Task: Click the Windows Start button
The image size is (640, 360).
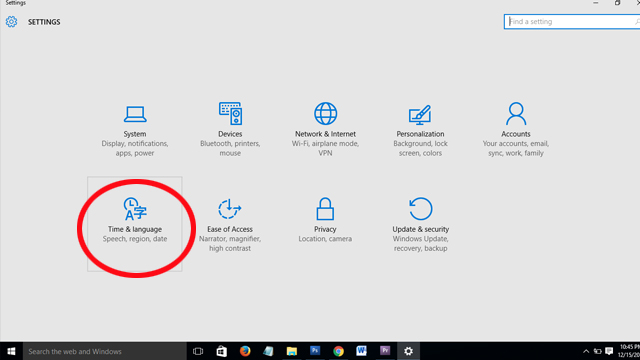Action: point(11,351)
